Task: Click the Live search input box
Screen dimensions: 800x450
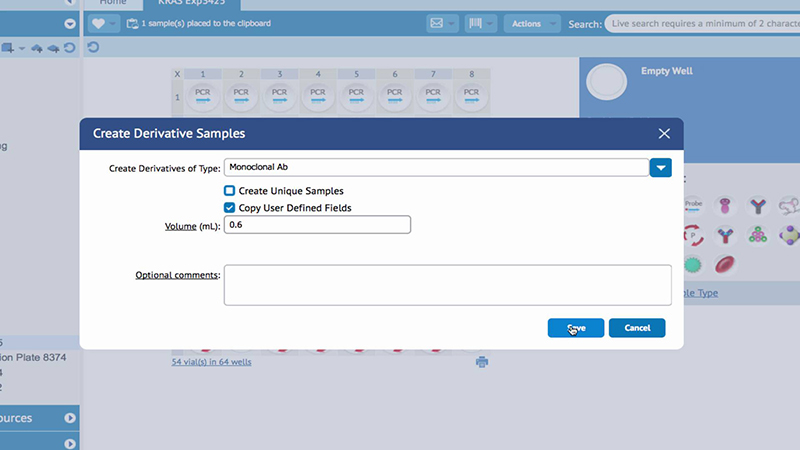Action: (x=703, y=23)
